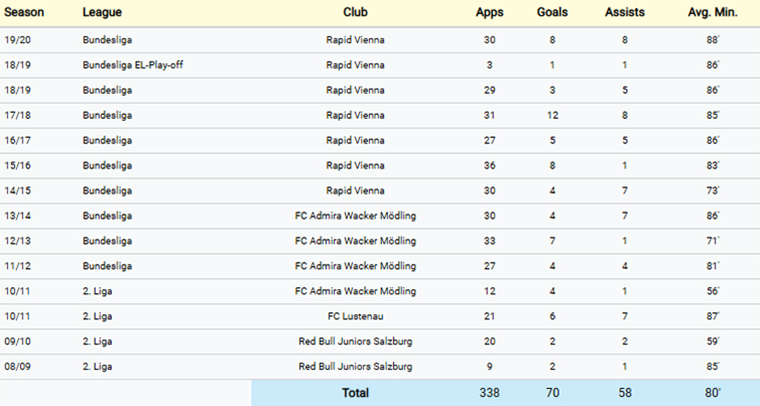Select FC Admira Wacker Mödling in 13/14 row
Screen dimensions: 760x406
pos(355,216)
